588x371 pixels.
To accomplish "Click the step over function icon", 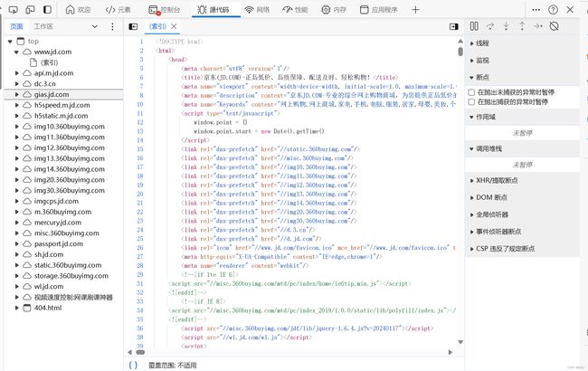I will [x=490, y=26].
